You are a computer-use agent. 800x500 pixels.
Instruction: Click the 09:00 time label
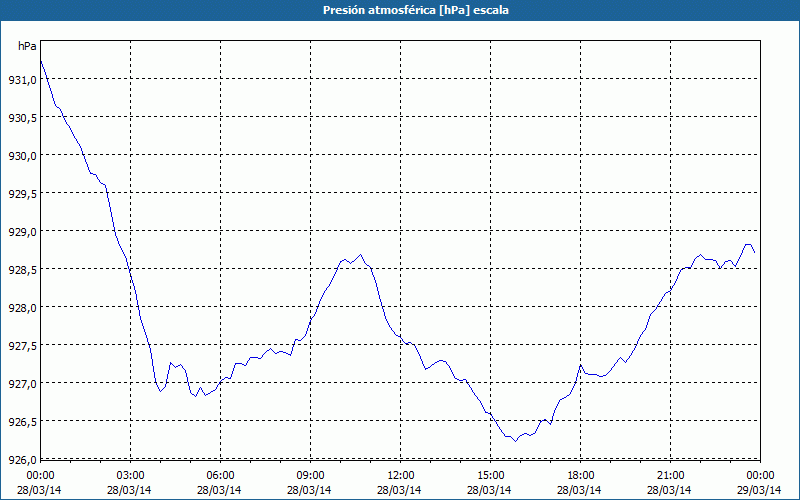(x=310, y=476)
